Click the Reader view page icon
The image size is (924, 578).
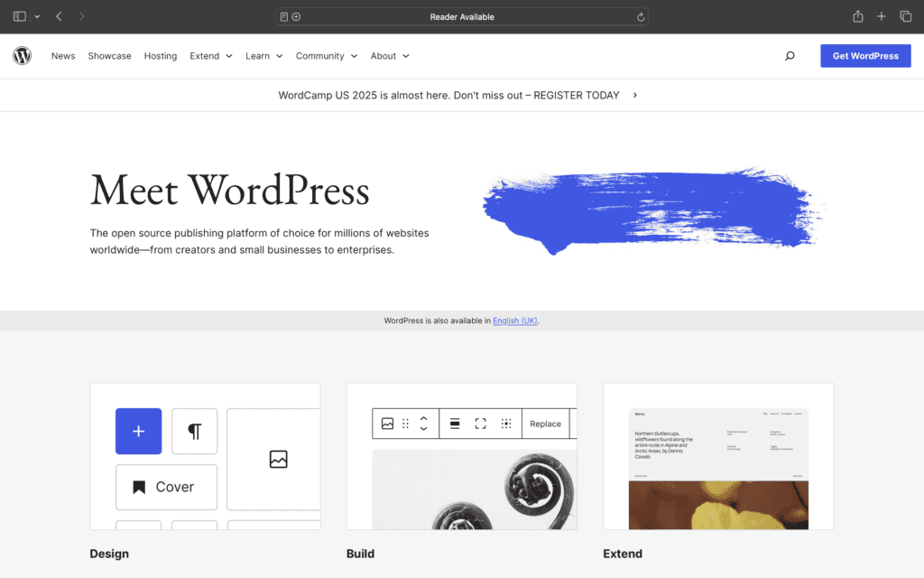284,17
